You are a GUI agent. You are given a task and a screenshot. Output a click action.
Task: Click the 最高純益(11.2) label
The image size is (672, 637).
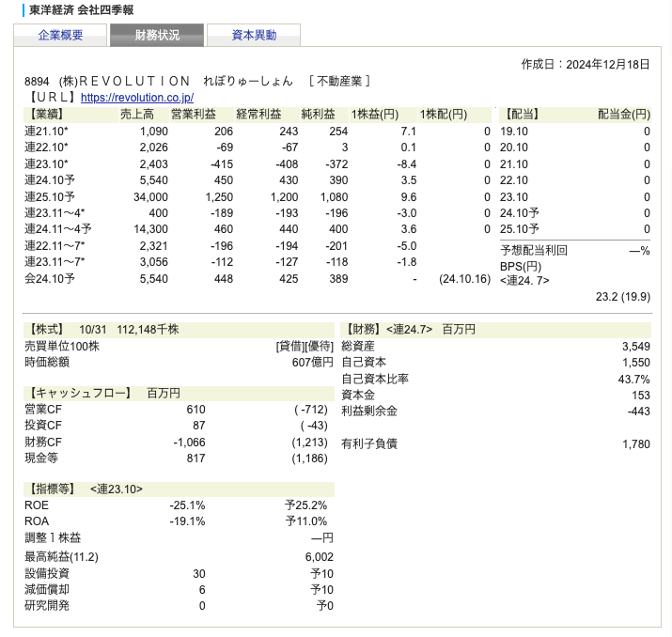click(61, 557)
